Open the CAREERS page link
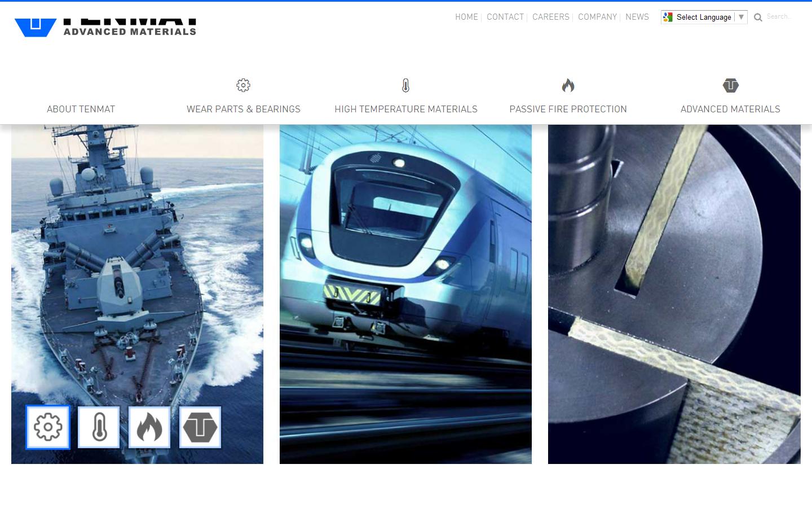Image resolution: width=812 pixels, height=508 pixels. tap(550, 17)
